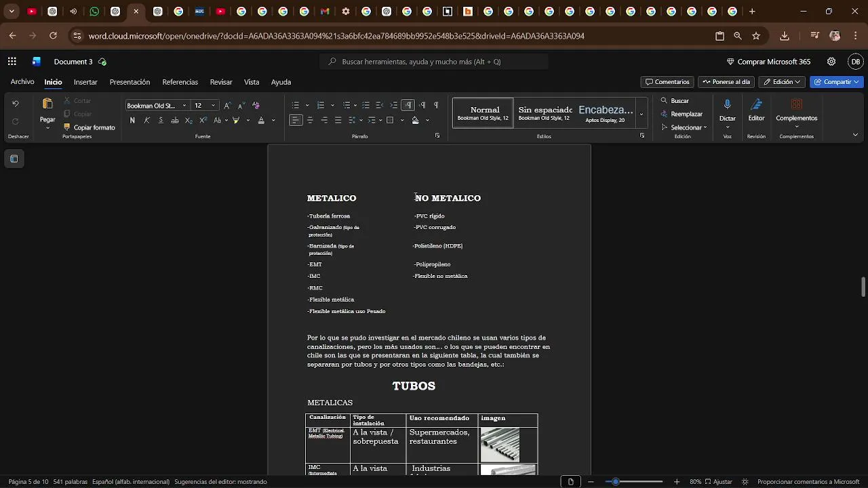This screenshot has height=488, width=868.
Task: Open the Compartir dropdown
Action: [x=837, y=82]
